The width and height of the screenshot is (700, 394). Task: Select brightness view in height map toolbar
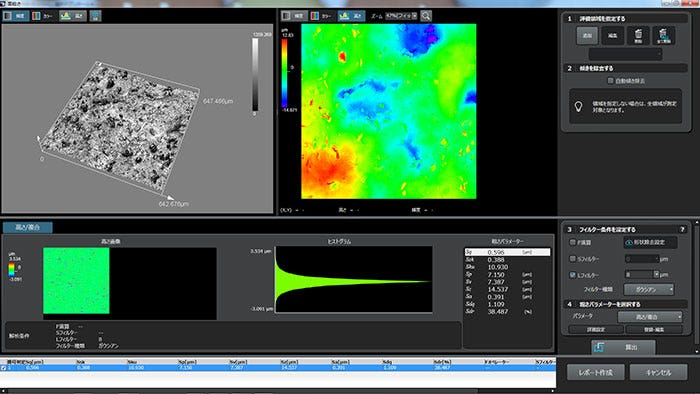pos(294,16)
